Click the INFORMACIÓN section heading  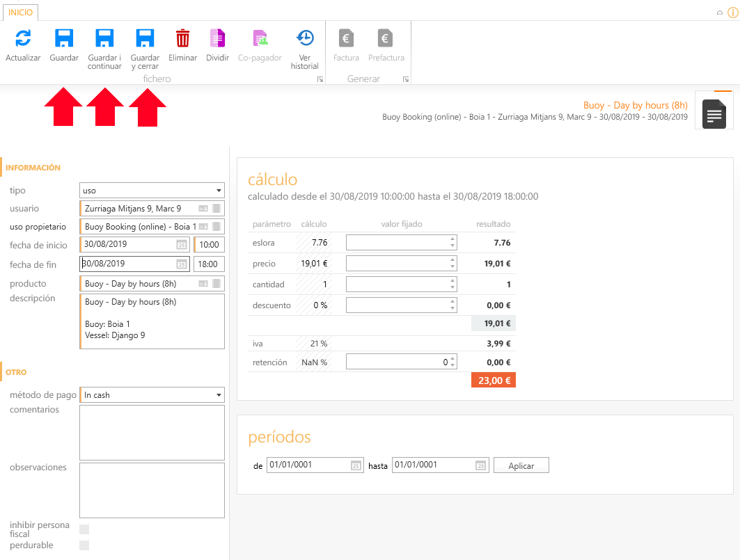(33, 168)
